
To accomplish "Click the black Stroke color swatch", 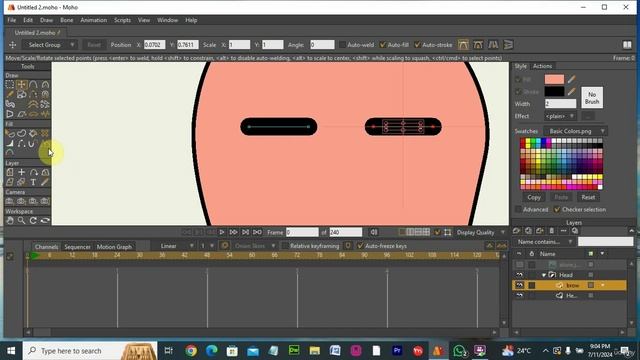I will pos(554,91).
